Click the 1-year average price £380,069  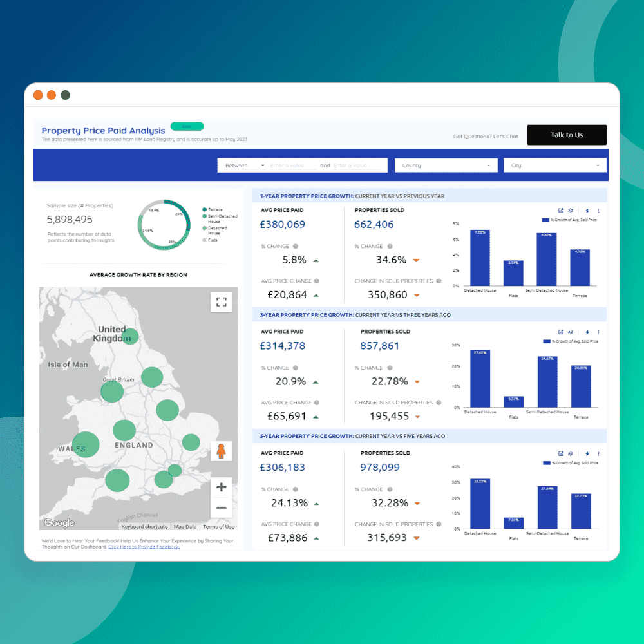pos(283,224)
